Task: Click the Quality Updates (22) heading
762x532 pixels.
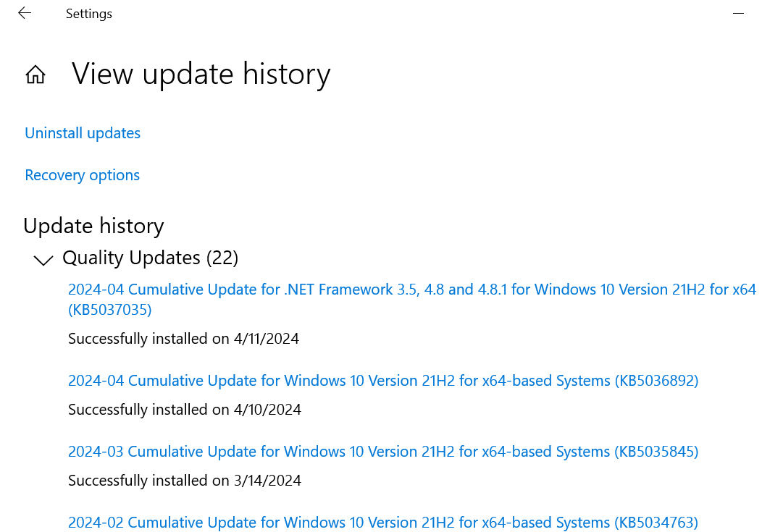Action: click(150, 258)
